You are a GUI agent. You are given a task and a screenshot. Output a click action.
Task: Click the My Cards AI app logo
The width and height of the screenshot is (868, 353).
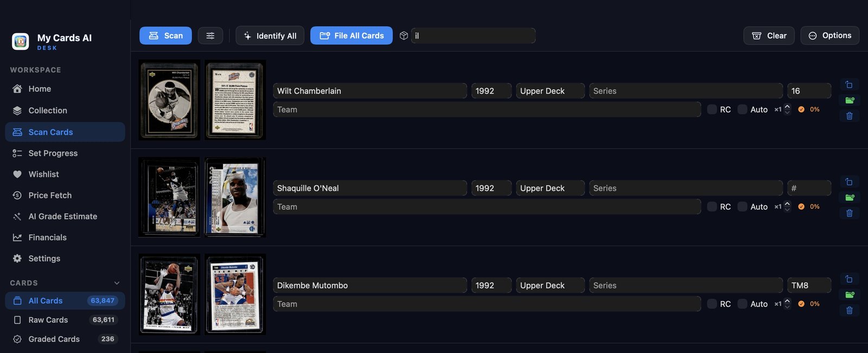pos(21,41)
